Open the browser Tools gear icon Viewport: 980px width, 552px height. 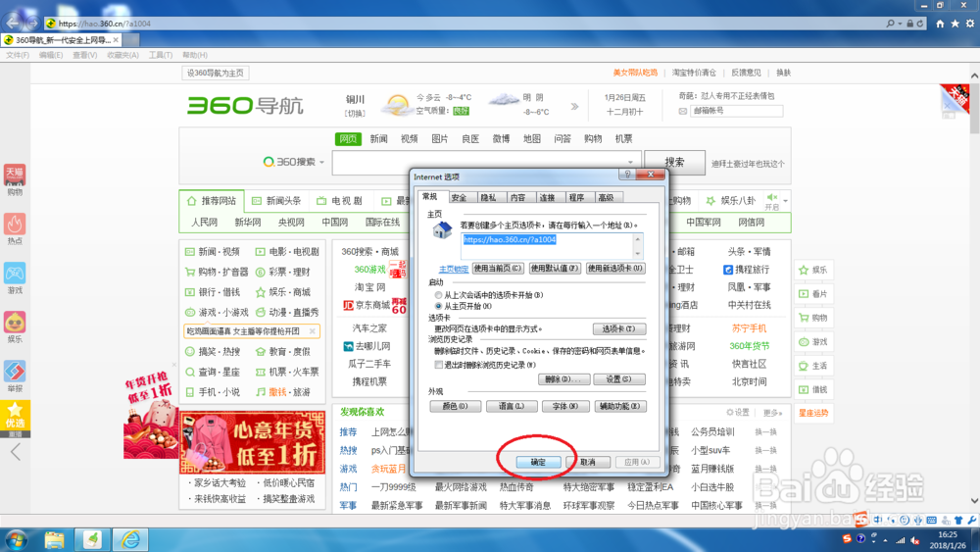(x=970, y=24)
